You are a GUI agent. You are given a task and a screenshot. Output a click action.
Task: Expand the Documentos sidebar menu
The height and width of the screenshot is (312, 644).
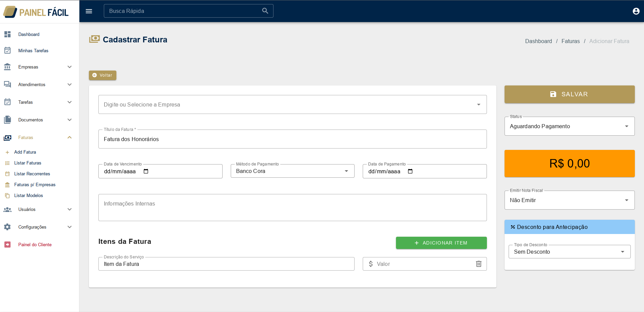point(70,120)
